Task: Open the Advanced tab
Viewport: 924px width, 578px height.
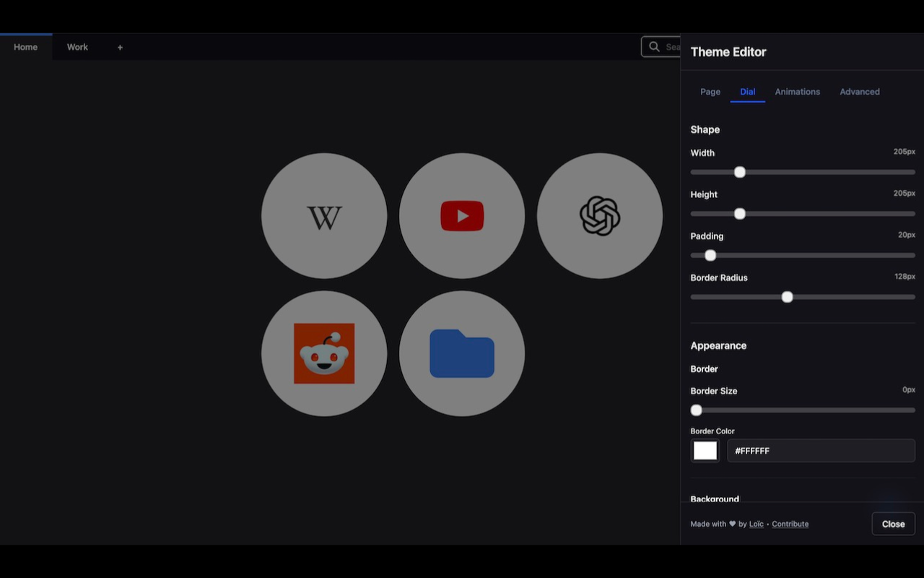Action: [x=859, y=92]
